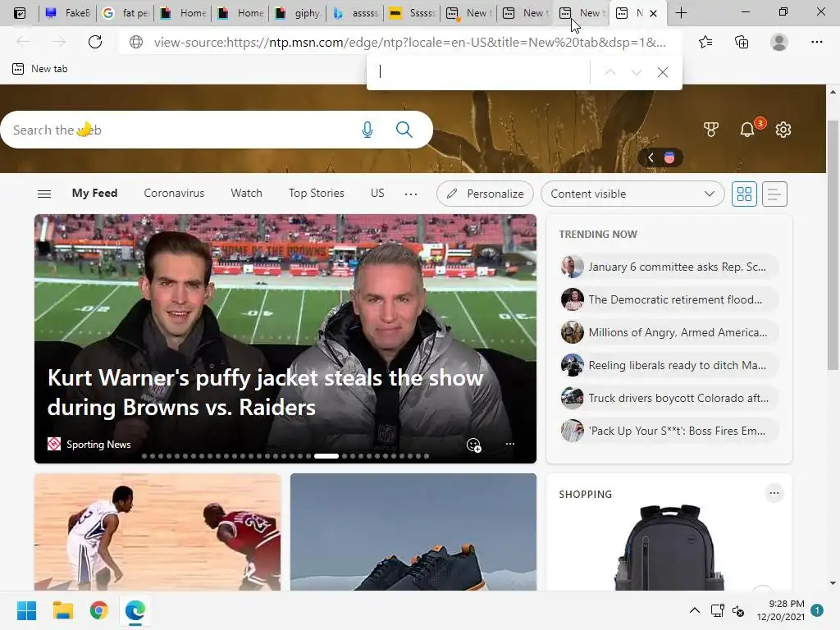The height and width of the screenshot is (630, 840).
Task: Switch to the FakeB browser tab
Action: pyautogui.click(x=68, y=13)
